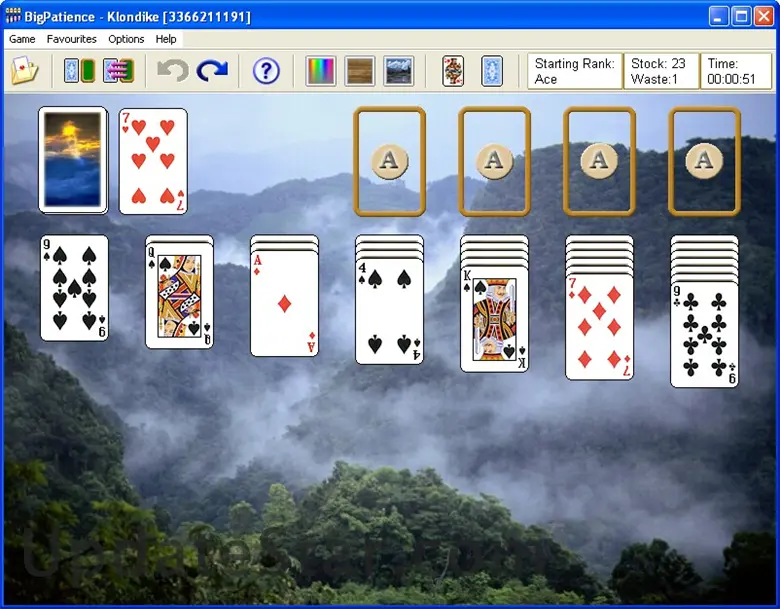The height and width of the screenshot is (609, 780).
Task: Select the 7 of hearts waste card
Action: pyautogui.click(x=153, y=161)
